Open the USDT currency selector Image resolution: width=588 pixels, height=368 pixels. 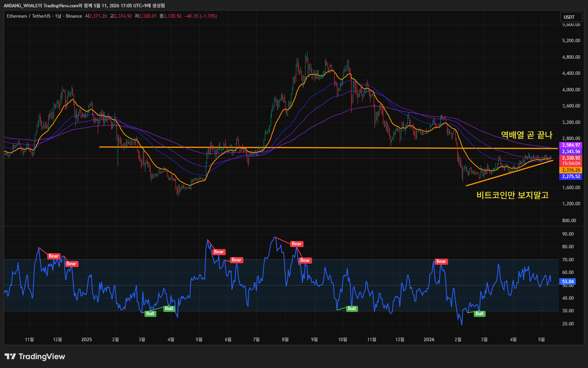(571, 17)
